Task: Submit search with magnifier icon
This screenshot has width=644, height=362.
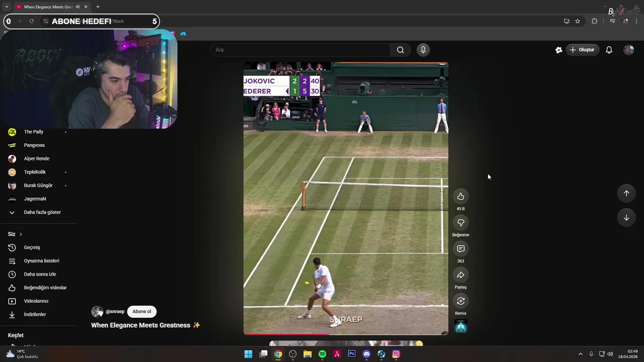Action: point(400,50)
